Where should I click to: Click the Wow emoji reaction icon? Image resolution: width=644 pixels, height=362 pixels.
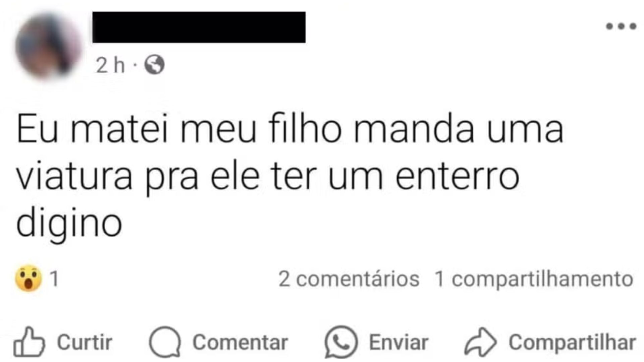click(29, 278)
